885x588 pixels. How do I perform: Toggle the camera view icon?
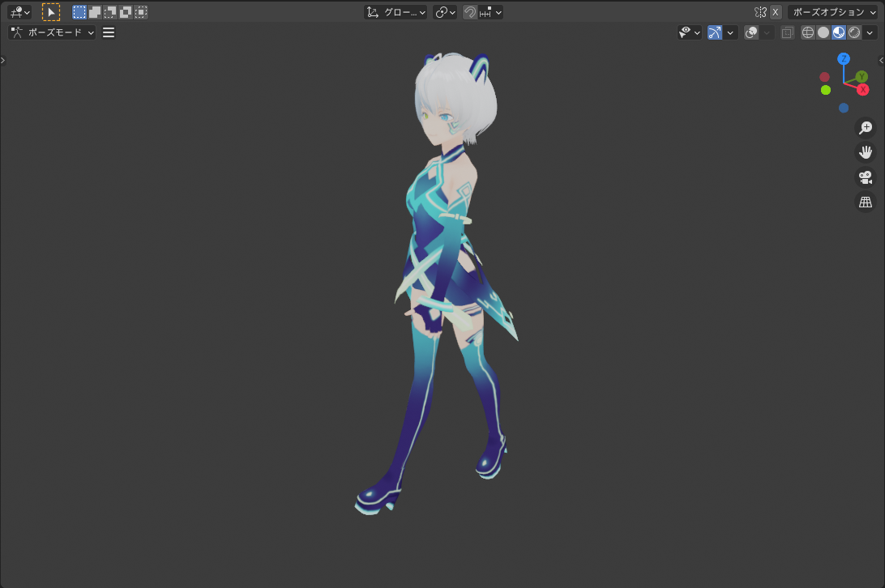tap(866, 177)
